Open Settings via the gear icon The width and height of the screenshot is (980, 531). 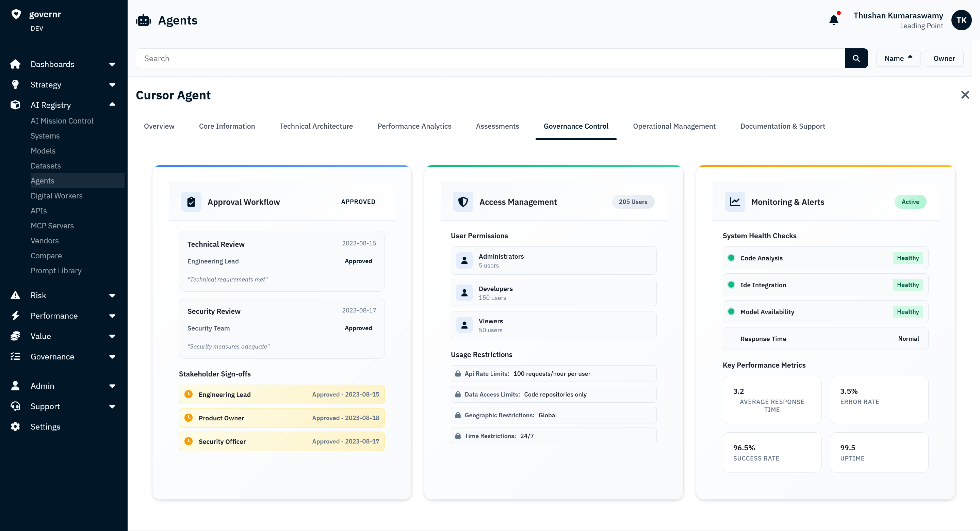pos(15,426)
